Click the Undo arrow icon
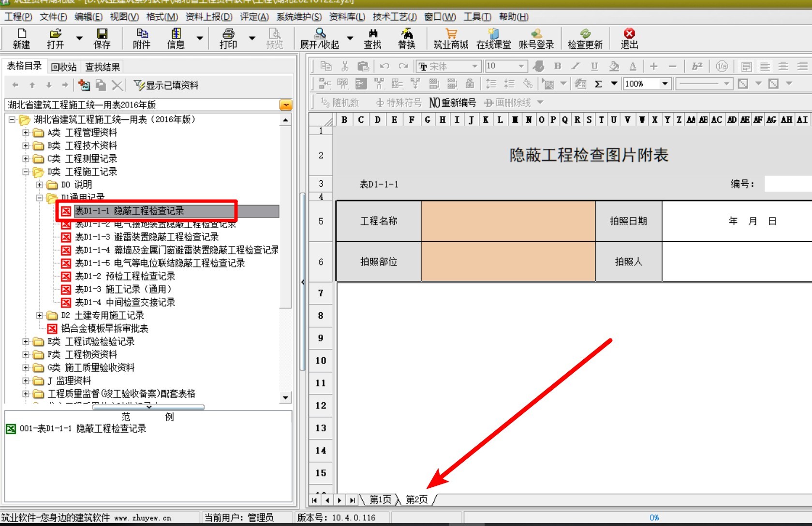 click(384, 66)
